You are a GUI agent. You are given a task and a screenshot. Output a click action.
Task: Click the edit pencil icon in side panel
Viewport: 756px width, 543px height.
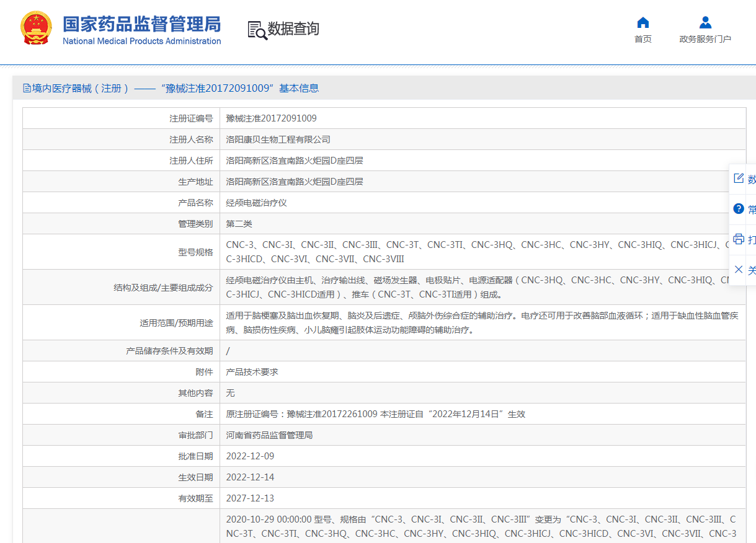[738, 179]
